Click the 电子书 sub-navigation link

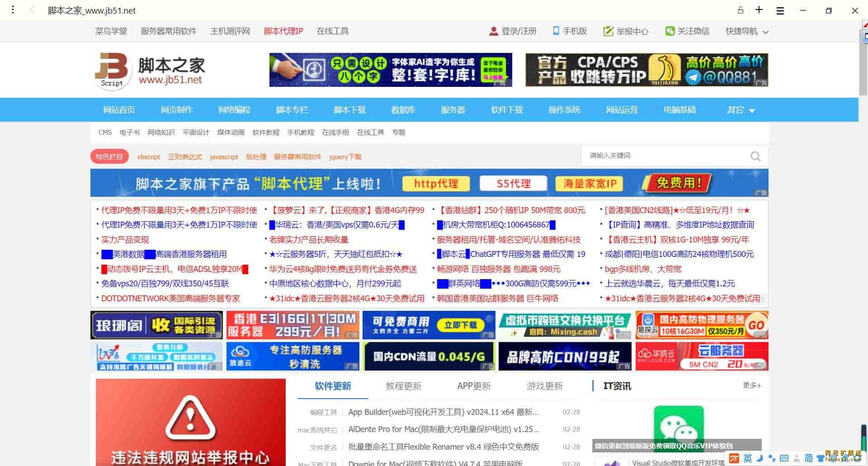(130, 133)
